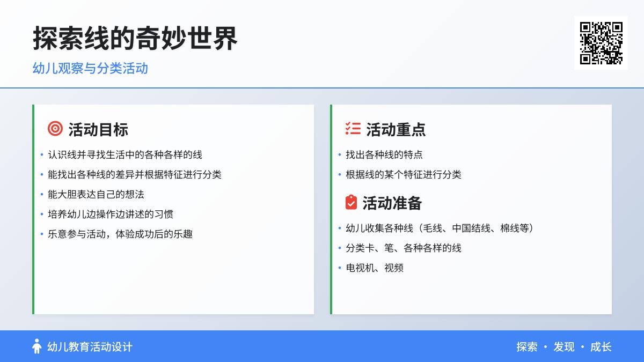
Task: Click the QR code image
Action: [601, 43]
